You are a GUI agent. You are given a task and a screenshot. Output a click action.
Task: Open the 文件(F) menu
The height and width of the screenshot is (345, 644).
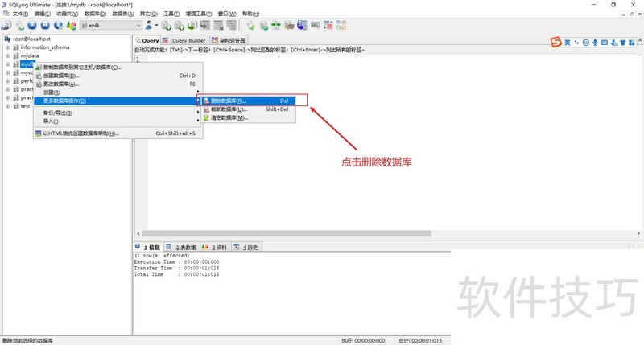(20, 14)
